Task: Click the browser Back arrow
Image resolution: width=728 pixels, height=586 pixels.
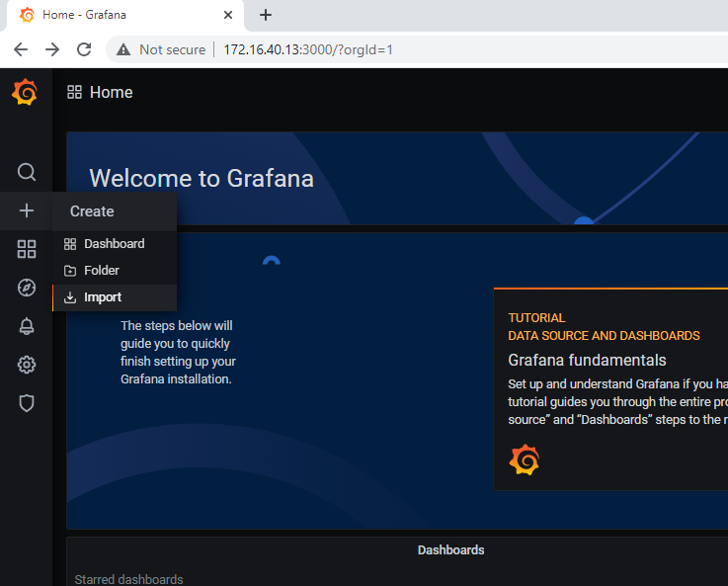Action: click(21, 49)
